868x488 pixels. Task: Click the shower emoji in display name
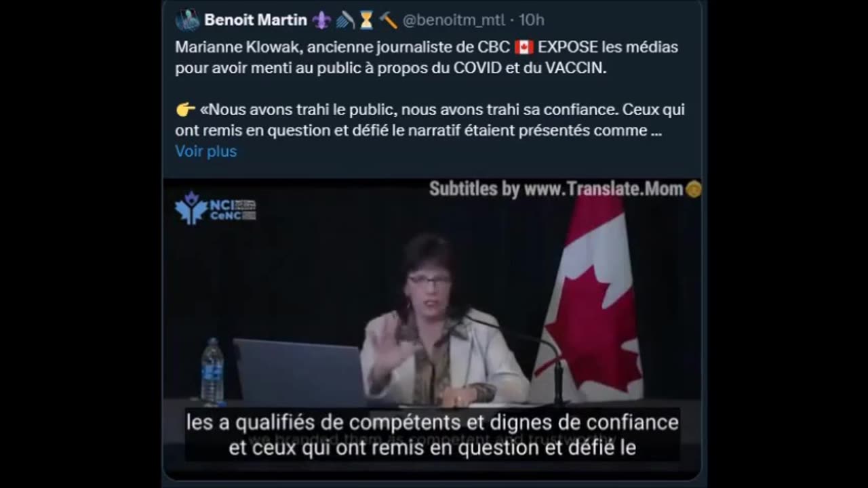(344, 20)
